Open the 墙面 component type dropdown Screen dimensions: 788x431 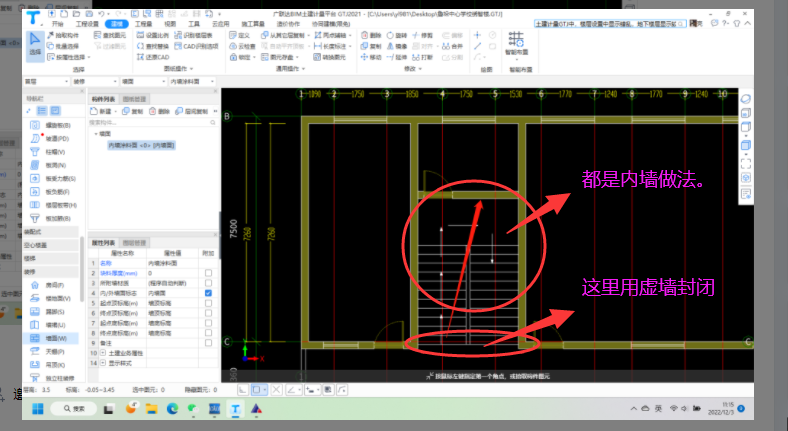click(x=143, y=81)
